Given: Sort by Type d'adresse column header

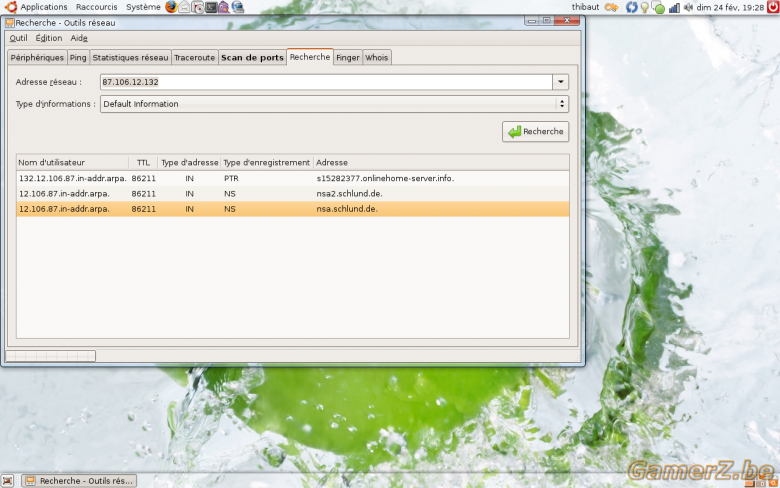Looking at the screenshot, I should [189, 163].
